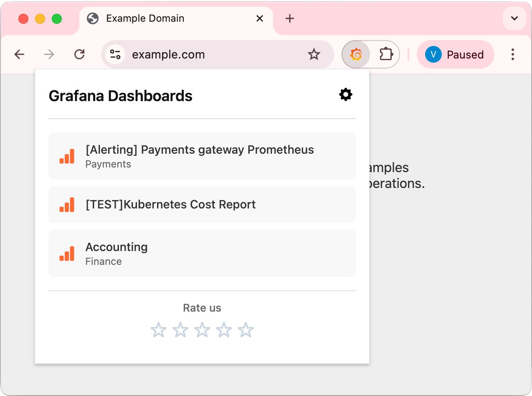This screenshot has width=532, height=396.
Task: Click the site permissions icon in the address bar
Action: tap(115, 54)
